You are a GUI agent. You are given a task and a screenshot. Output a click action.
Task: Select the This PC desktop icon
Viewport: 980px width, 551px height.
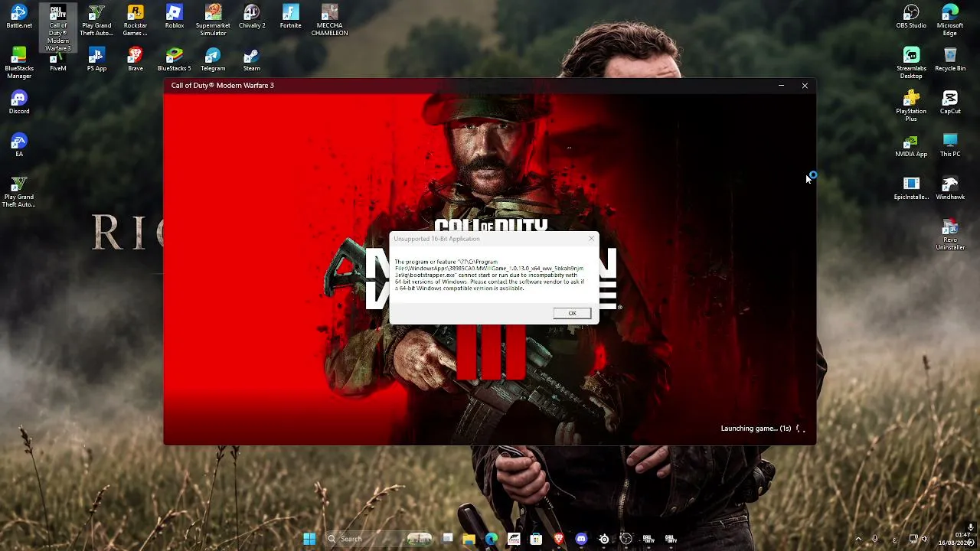(950, 145)
